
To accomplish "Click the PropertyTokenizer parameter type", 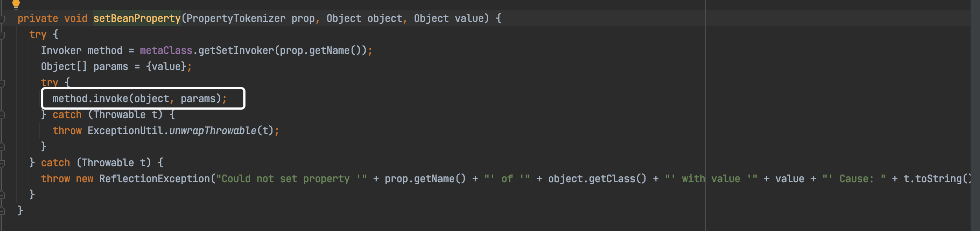I will 236,18.
